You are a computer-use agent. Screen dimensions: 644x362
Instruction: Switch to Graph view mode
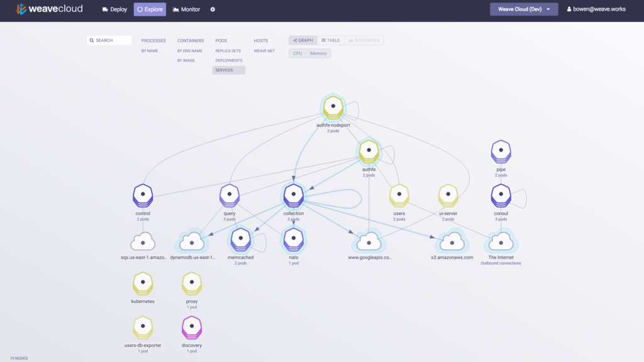click(303, 40)
